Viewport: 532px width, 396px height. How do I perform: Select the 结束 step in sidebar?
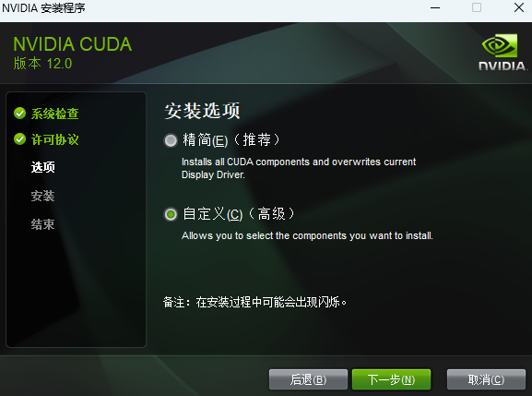tap(42, 224)
